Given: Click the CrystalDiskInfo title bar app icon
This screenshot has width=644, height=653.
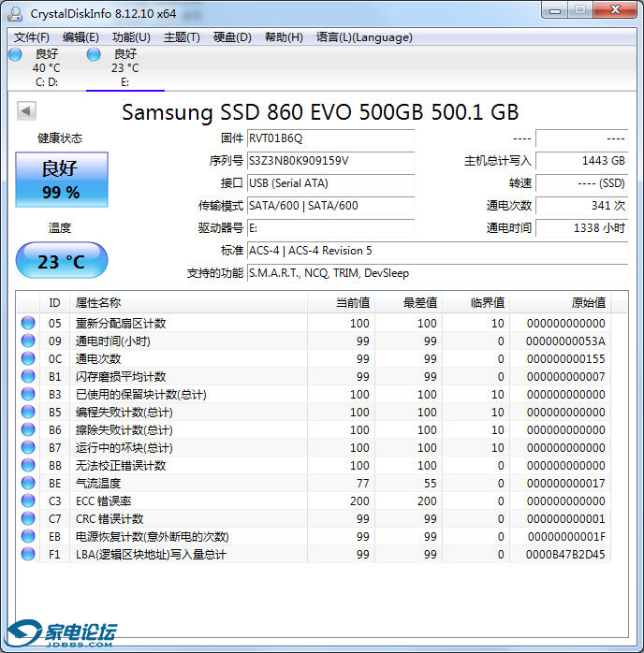Looking at the screenshot, I should coord(15,14).
